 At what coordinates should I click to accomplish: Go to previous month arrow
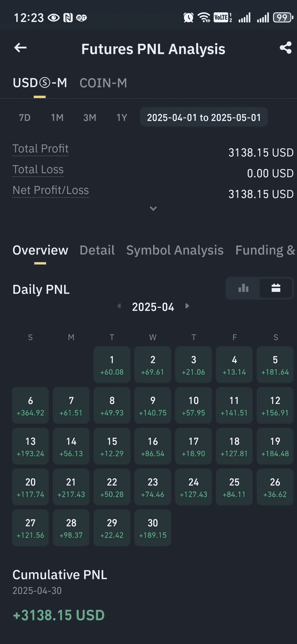(119, 306)
